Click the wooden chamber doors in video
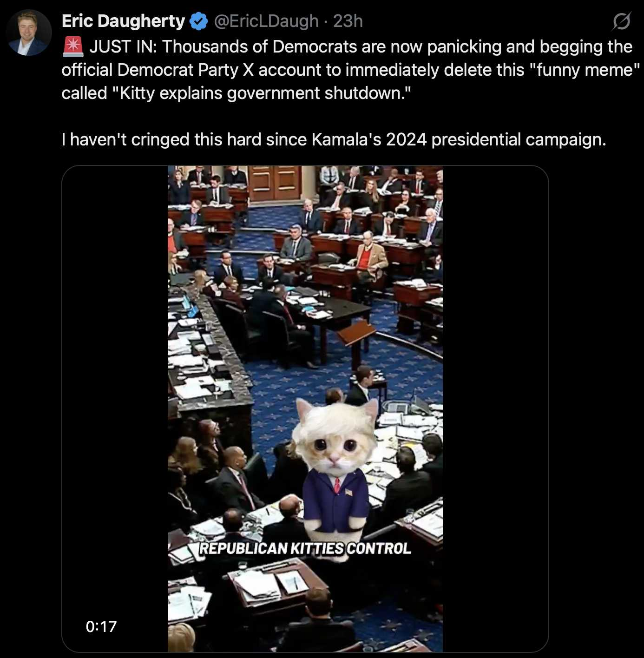 click(x=275, y=183)
